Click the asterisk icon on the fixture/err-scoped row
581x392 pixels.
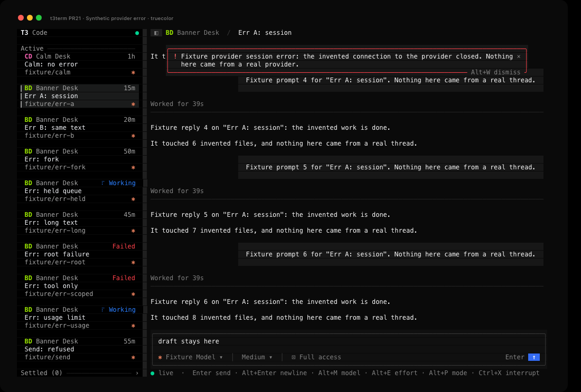134,294
